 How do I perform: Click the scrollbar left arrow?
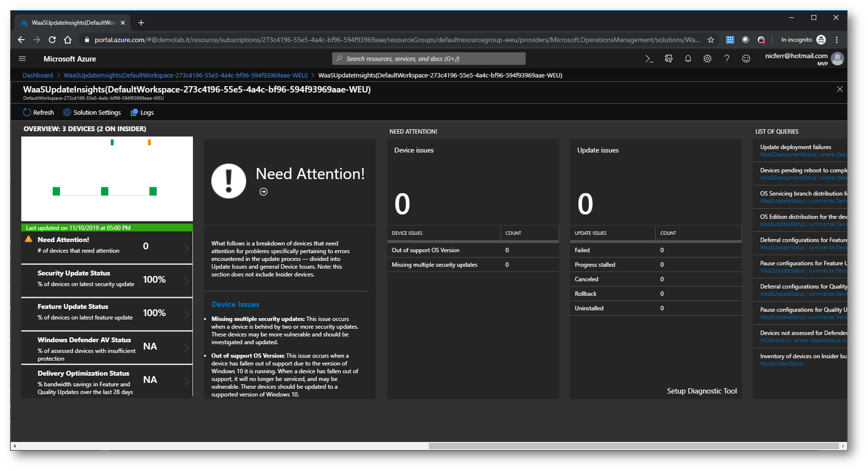coord(15,446)
